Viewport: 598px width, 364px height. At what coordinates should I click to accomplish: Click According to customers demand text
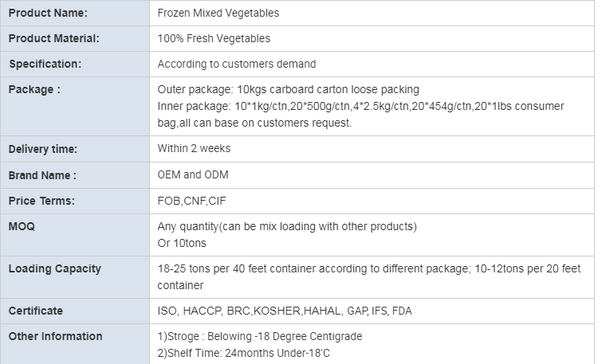237,64
